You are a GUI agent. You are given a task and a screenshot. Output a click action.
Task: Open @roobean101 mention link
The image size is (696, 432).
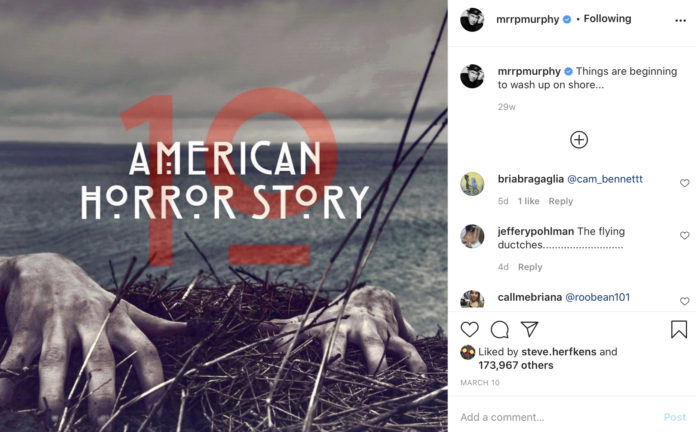coord(597,297)
